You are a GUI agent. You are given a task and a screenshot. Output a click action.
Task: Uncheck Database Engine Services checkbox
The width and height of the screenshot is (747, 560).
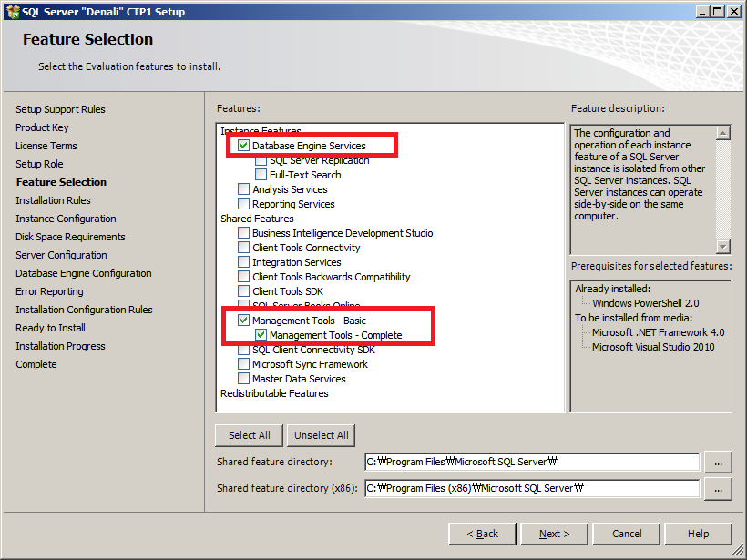click(243, 146)
